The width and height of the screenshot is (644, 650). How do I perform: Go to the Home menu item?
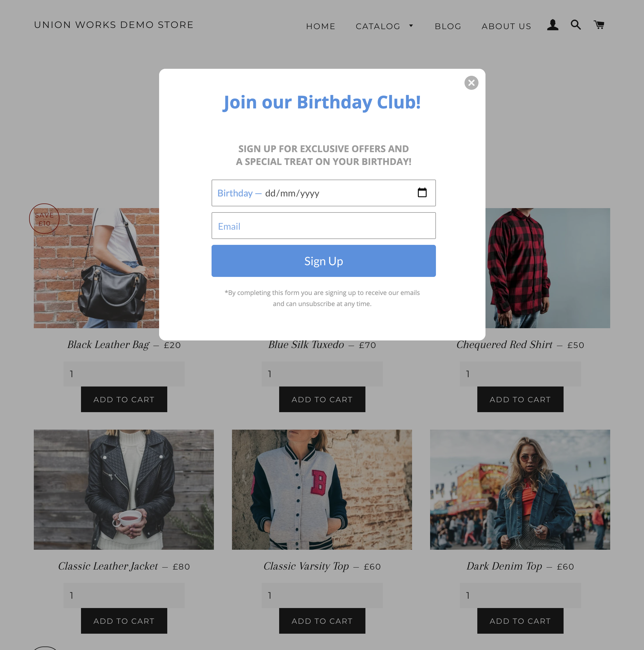pos(321,26)
